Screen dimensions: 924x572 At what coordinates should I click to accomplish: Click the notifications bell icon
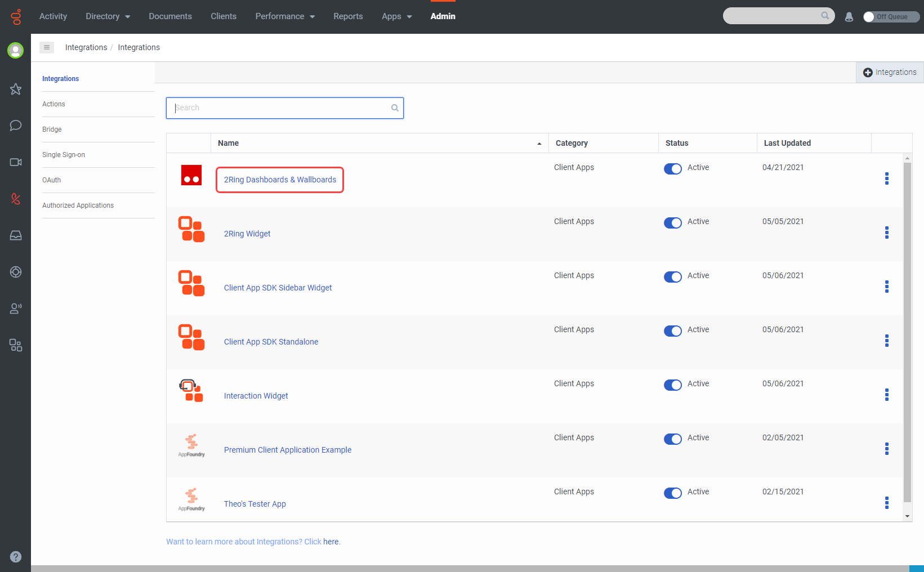coord(849,17)
